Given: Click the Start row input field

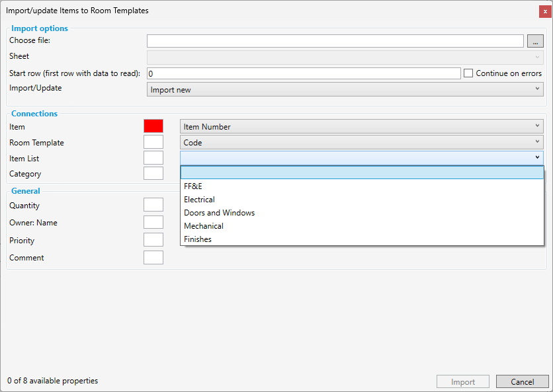Looking at the screenshot, I should click(x=303, y=73).
